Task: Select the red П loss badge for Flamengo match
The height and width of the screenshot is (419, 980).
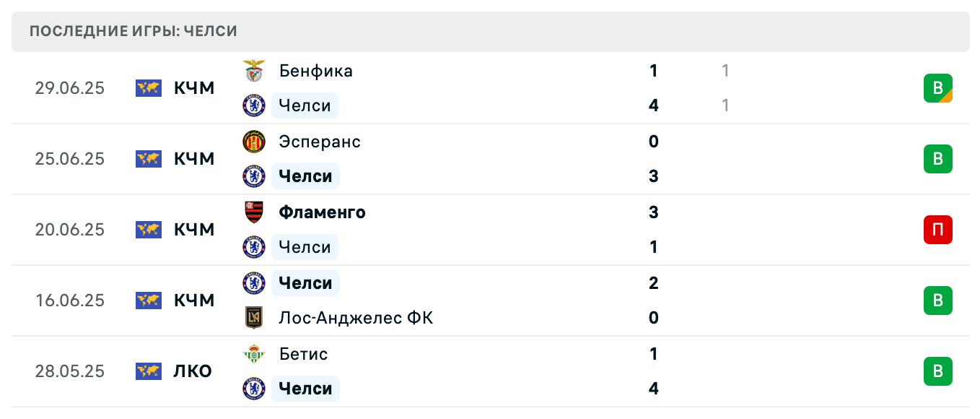Action: 937,230
